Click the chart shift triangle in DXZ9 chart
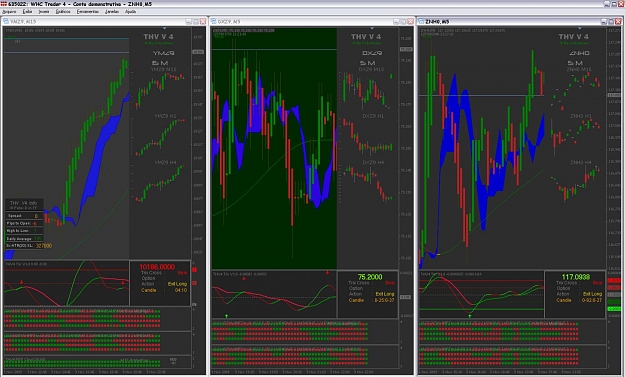 [x=372, y=28]
